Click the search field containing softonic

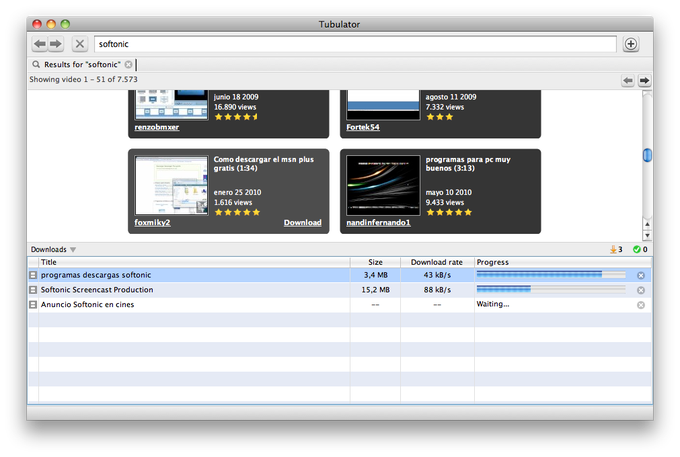point(355,44)
